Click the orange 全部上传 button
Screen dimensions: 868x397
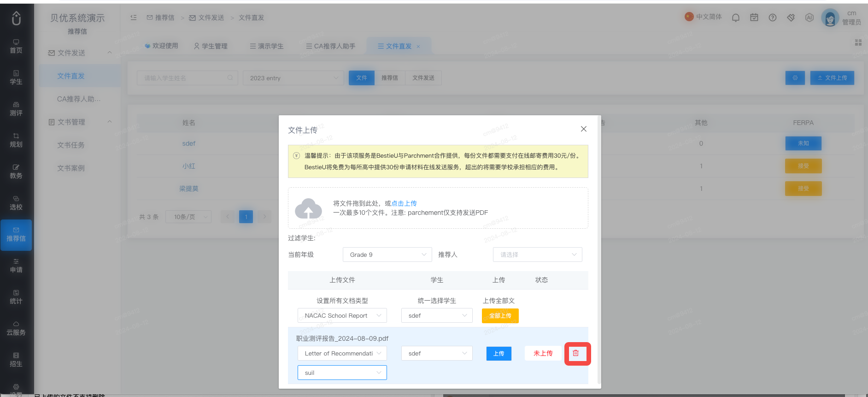[500, 316]
